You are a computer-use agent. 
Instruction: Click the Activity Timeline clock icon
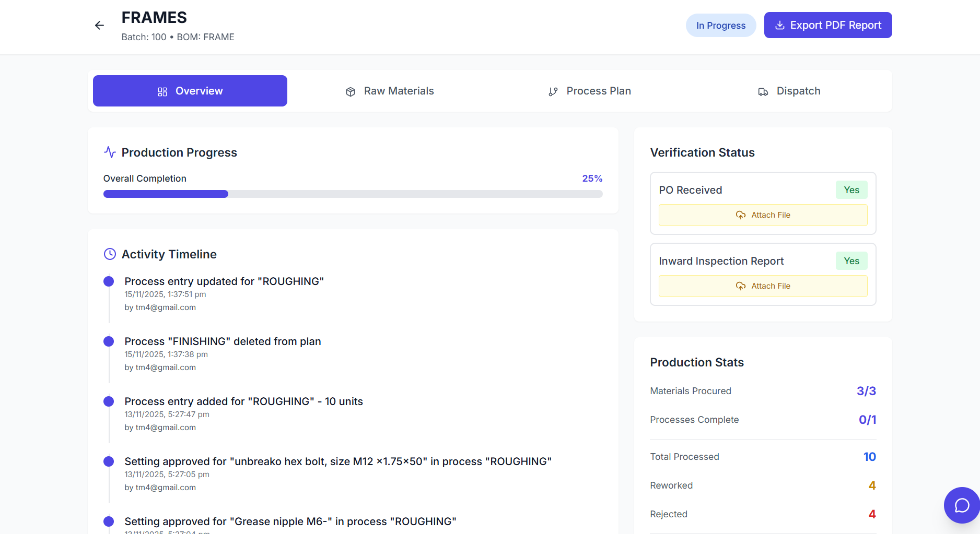coord(110,254)
